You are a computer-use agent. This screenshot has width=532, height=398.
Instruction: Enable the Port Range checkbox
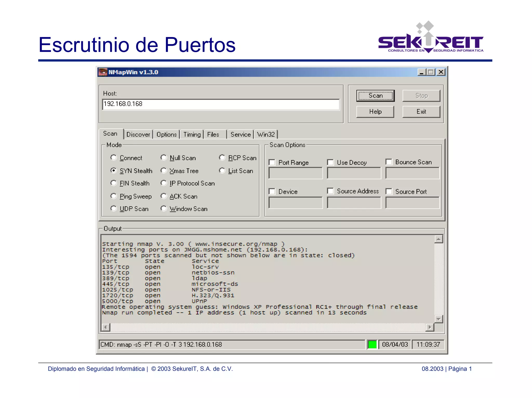pyautogui.click(x=272, y=162)
